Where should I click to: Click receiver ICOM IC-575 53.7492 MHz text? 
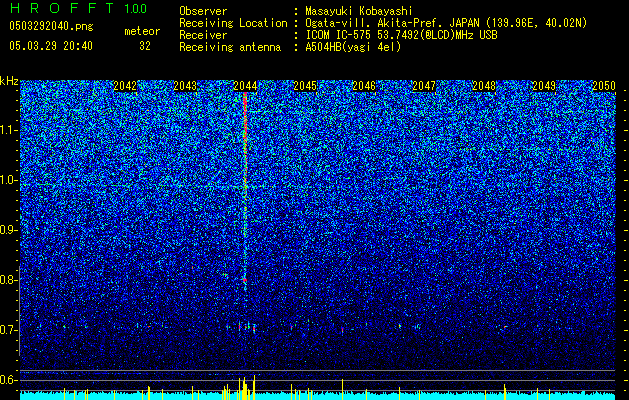coord(401,35)
